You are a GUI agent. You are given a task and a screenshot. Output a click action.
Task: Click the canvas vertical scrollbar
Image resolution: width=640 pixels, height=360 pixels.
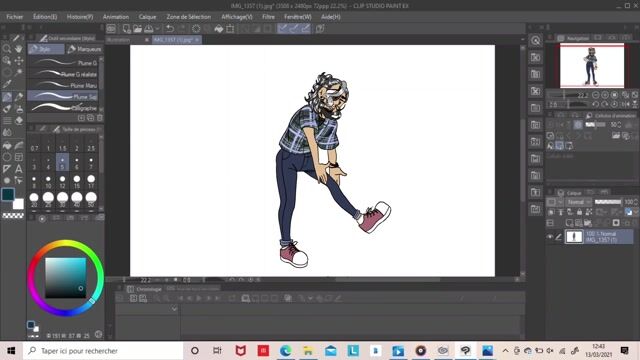click(522, 160)
